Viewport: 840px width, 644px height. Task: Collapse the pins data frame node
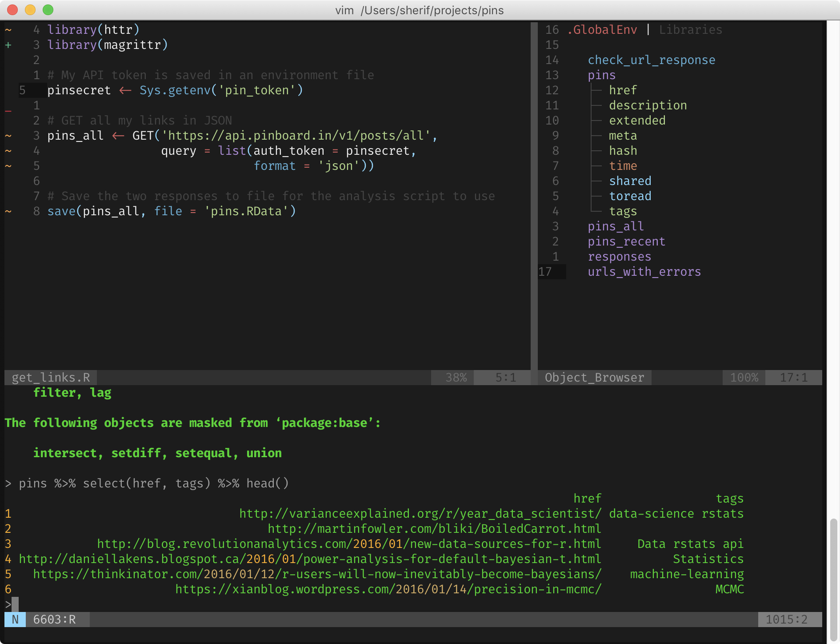pyautogui.click(x=601, y=75)
